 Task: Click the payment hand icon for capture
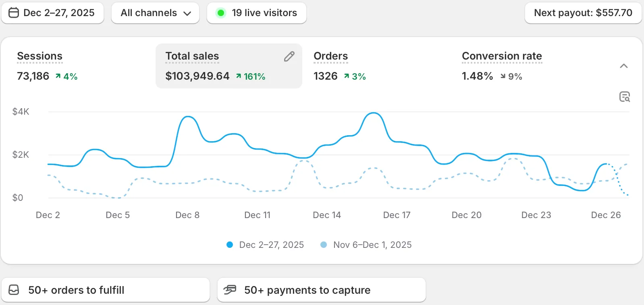click(x=230, y=290)
